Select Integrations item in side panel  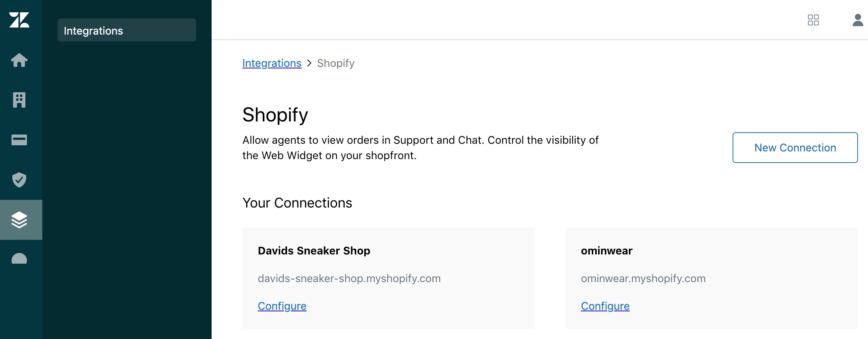coord(127,30)
